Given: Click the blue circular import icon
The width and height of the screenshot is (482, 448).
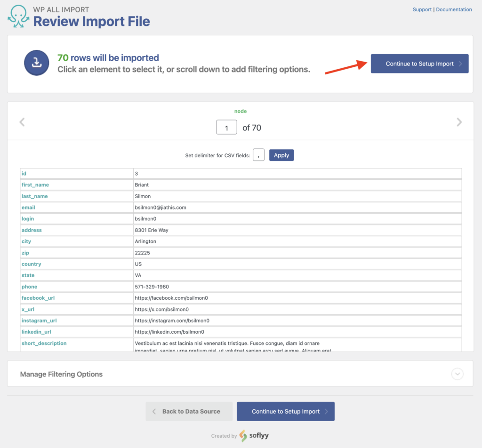Looking at the screenshot, I should click(x=36, y=63).
